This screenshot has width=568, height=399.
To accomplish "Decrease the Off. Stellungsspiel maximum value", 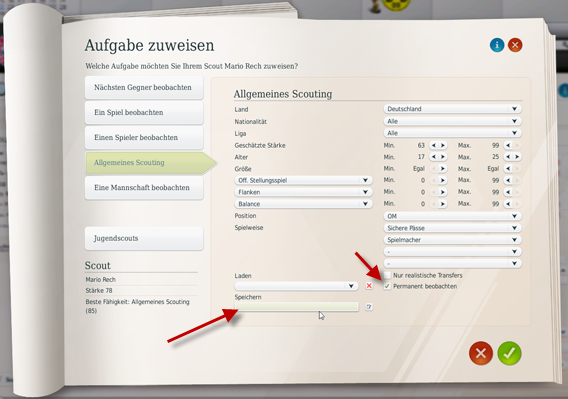I will click(x=508, y=180).
